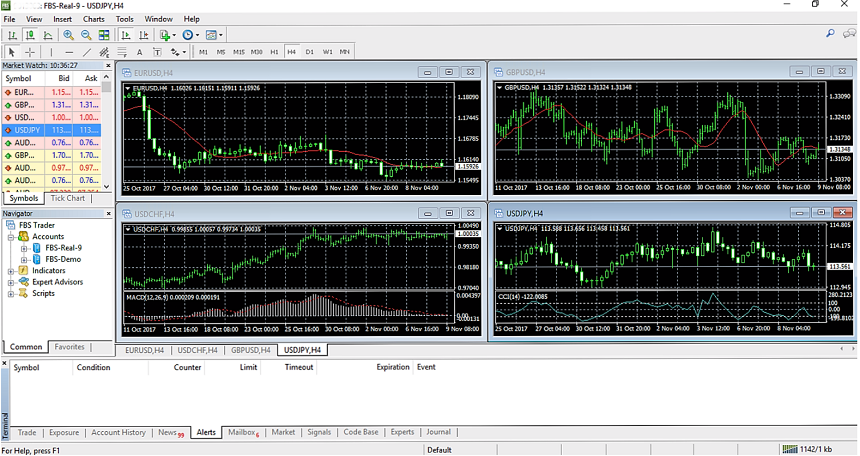
Task: Select the arrows objects tool
Action: click(x=175, y=52)
